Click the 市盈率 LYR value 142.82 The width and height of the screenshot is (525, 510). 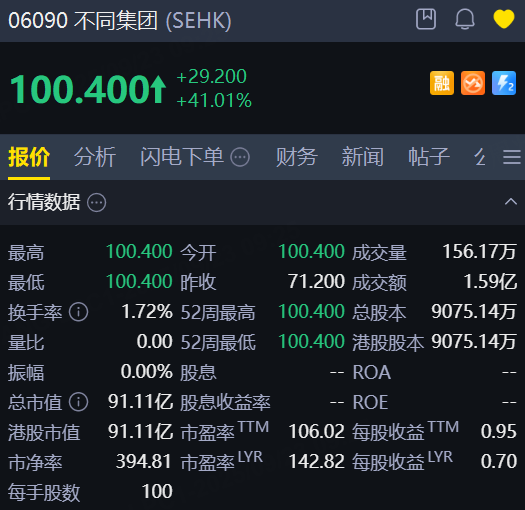click(x=316, y=462)
